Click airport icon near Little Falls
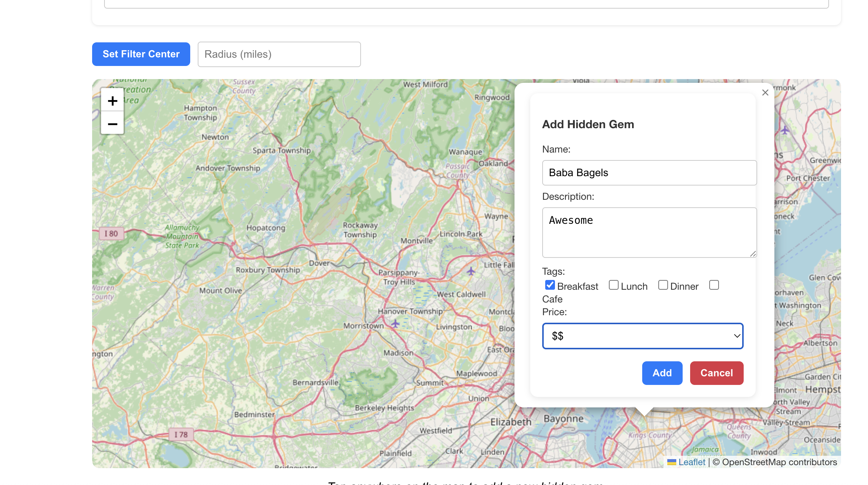This screenshot has height=485, width=868. [x=471, y=271]
